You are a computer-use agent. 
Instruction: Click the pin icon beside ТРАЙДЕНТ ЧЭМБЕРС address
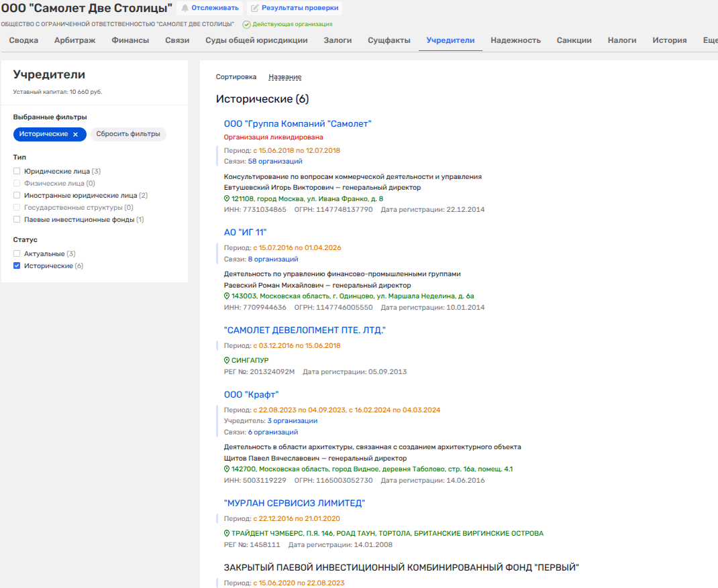(x=227, y=533)
